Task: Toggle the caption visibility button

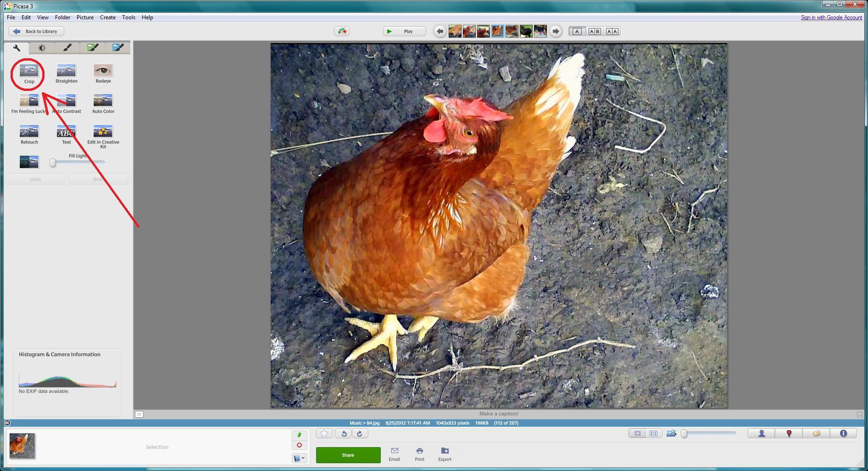Action: click(x=139, y=414)
